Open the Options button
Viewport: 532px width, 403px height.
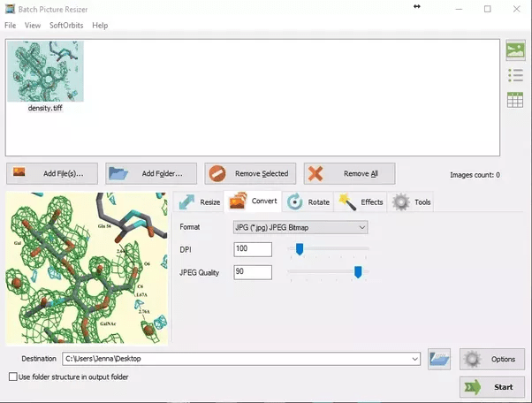click(492, 359)
